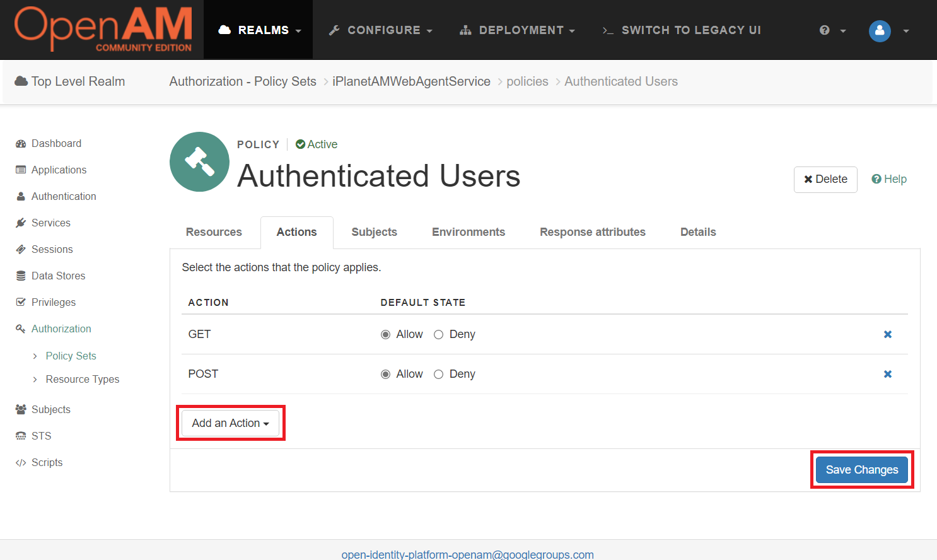Click the Authenticated Users breadcrumb text
Image resolution: width=937 pixels, height=560 pixels.
click(x=621, y=81)
